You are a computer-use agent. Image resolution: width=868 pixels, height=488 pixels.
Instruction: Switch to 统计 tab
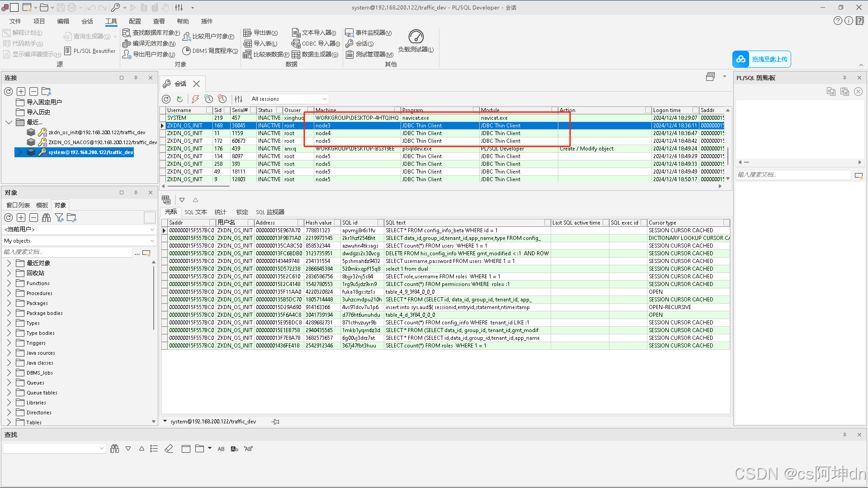tap(220, 212)
